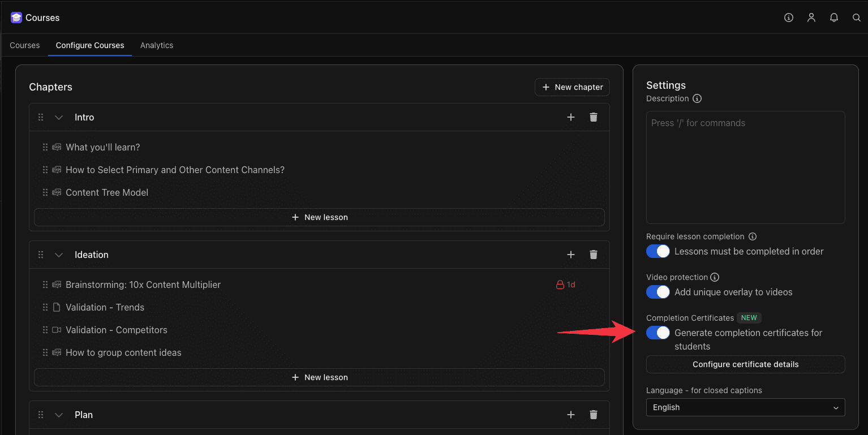Open the user profile icon
The image size is (868, 435).
tap(811, 18)
